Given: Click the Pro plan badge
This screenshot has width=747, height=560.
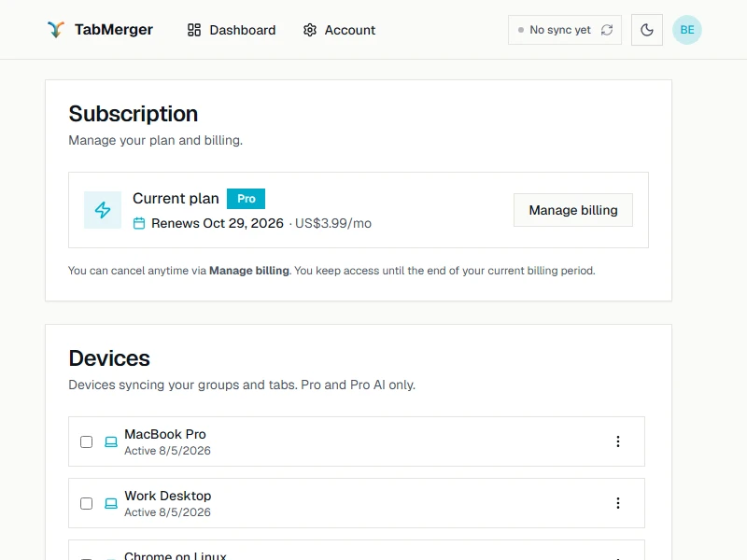Looking at the screenshot, I should 246,199.
